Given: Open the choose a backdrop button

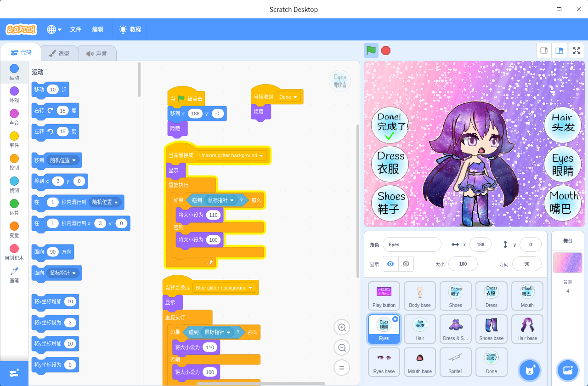Looking at the screenshot, I should pos(568,369).
